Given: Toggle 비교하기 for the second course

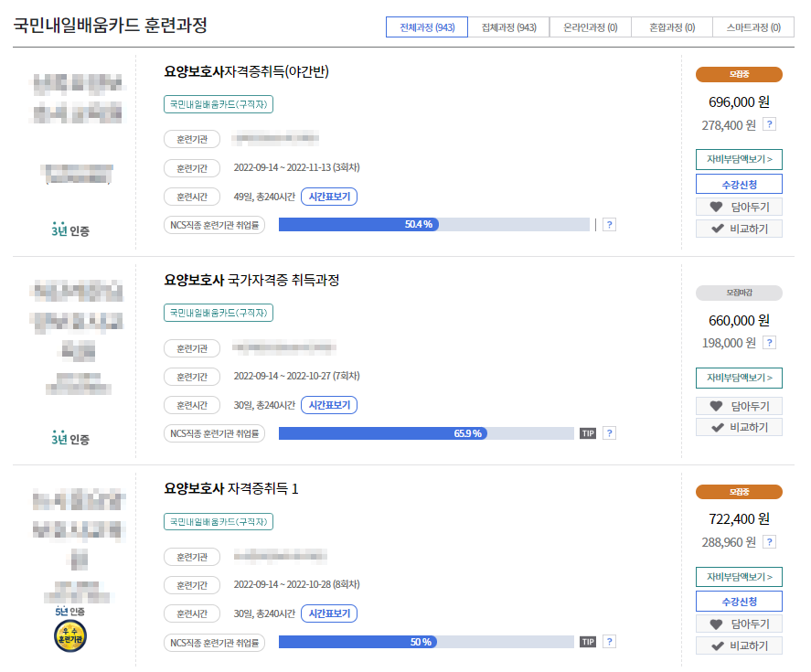Looking at the screenshot, I should coord(739,427).
